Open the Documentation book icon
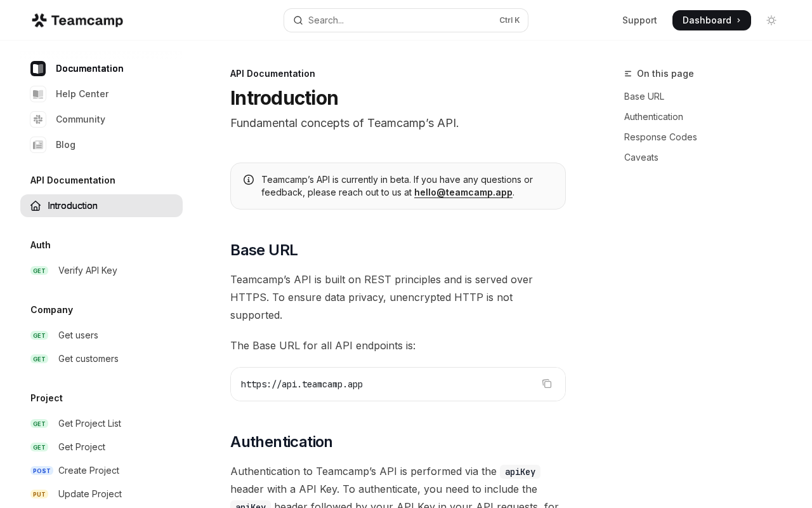Screen dimensions: 812x508 click(38, 69)
